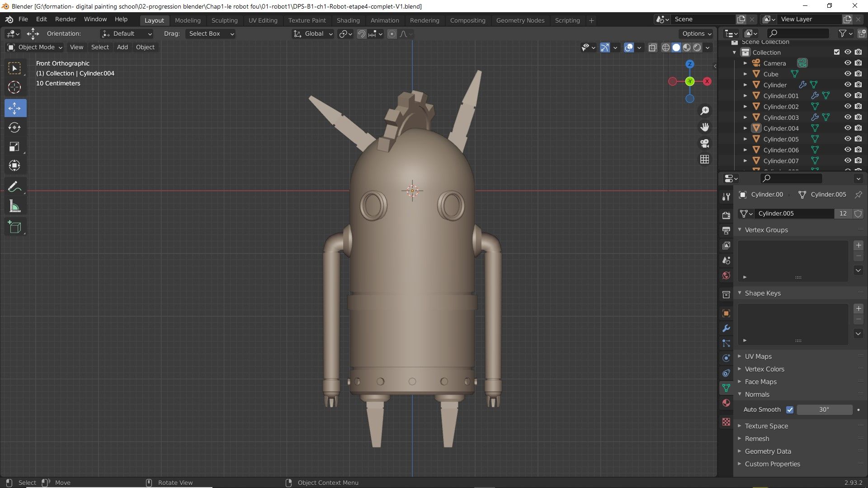The image size is (868, 488).
Task: Toggle the Collection exclude checkbox
Action: (x=837, y=52)
